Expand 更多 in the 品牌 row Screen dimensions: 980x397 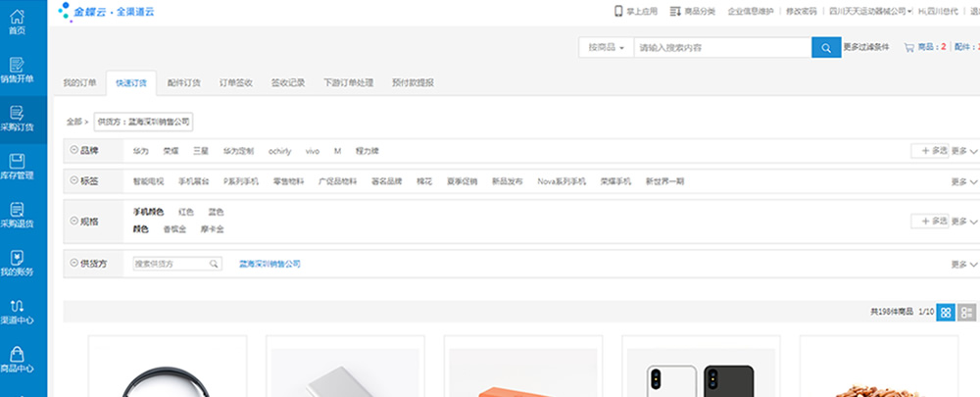coord(963,151)
